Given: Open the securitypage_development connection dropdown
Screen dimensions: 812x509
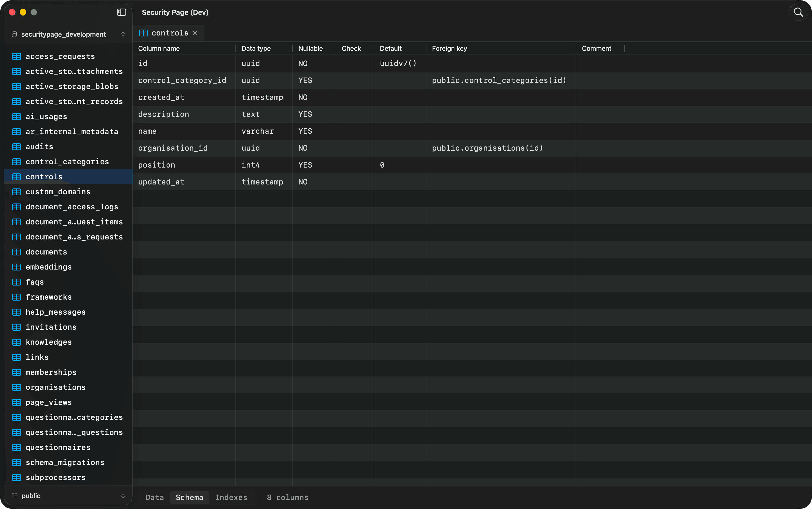Looking at the screenshot, I should point(123,34).
